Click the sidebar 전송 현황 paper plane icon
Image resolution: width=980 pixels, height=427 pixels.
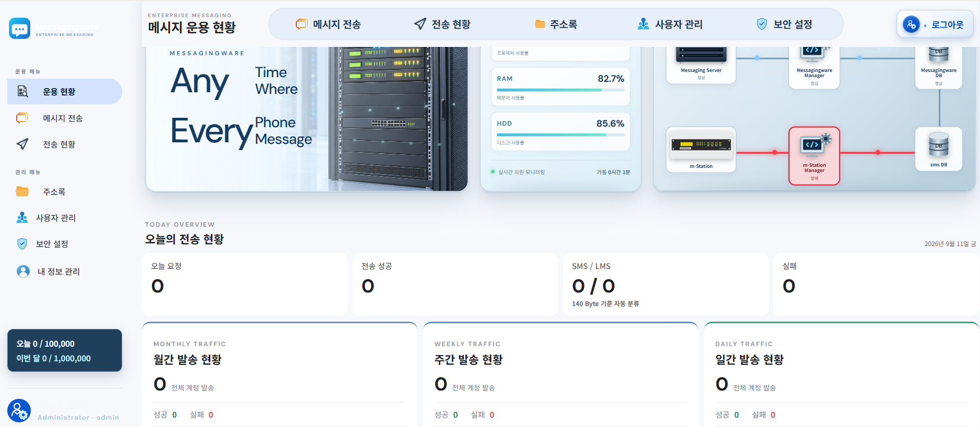[22, 144]
